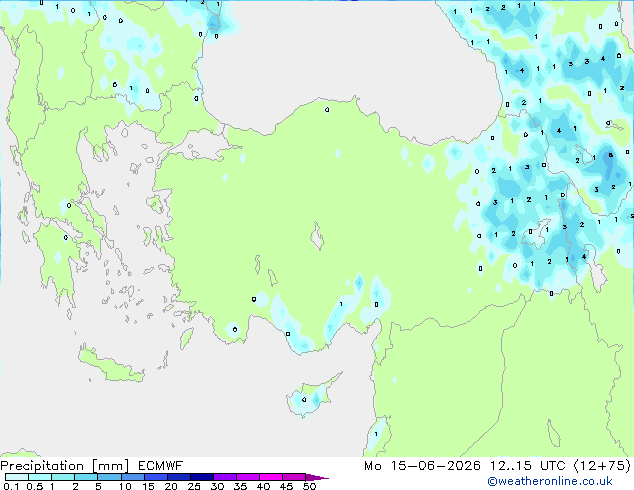Click the '0.1' legend scale value

(x=11, y=486)
